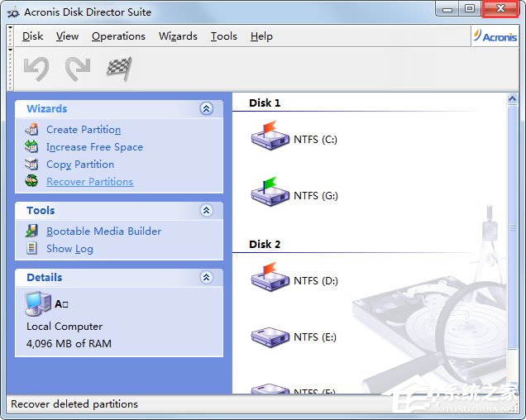Image resolution: width=526 pixels, height=420 pixels.
Task: Select the NTFS (G:) drive icon
Action: 270,192
